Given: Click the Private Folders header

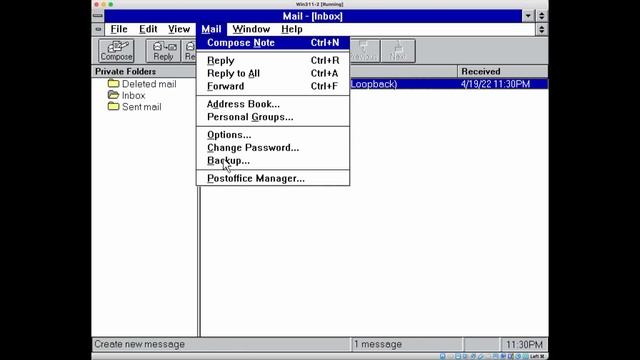Looking at the screenshot, I should [x=144, y=71].
